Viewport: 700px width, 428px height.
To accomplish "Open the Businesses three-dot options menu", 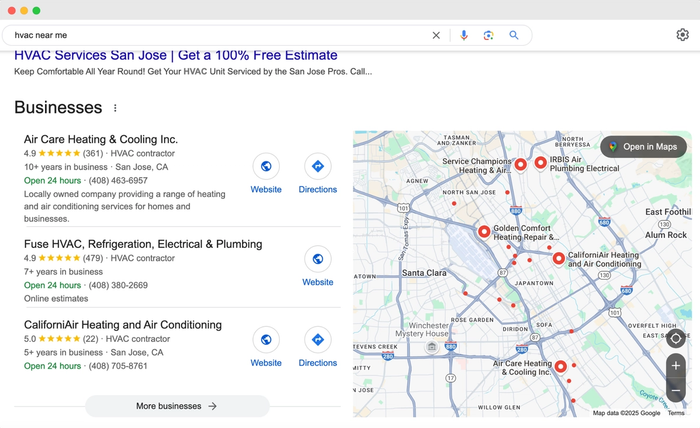I will [115, 108].
